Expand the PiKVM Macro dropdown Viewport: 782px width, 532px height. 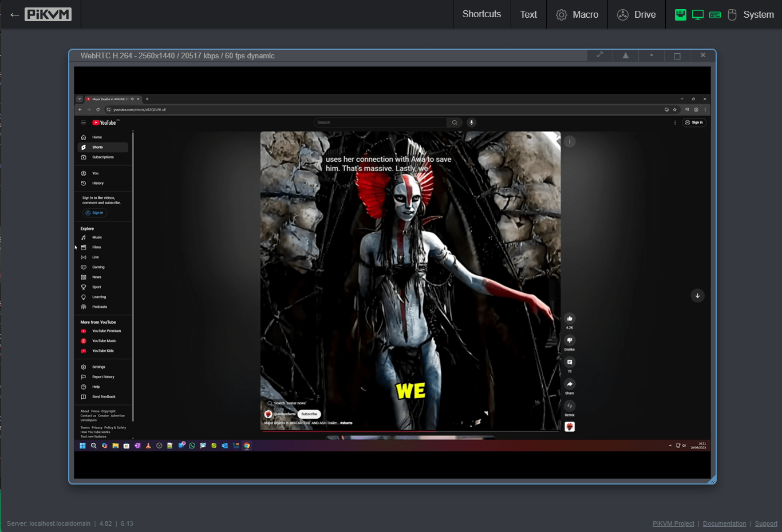[577, 14]
